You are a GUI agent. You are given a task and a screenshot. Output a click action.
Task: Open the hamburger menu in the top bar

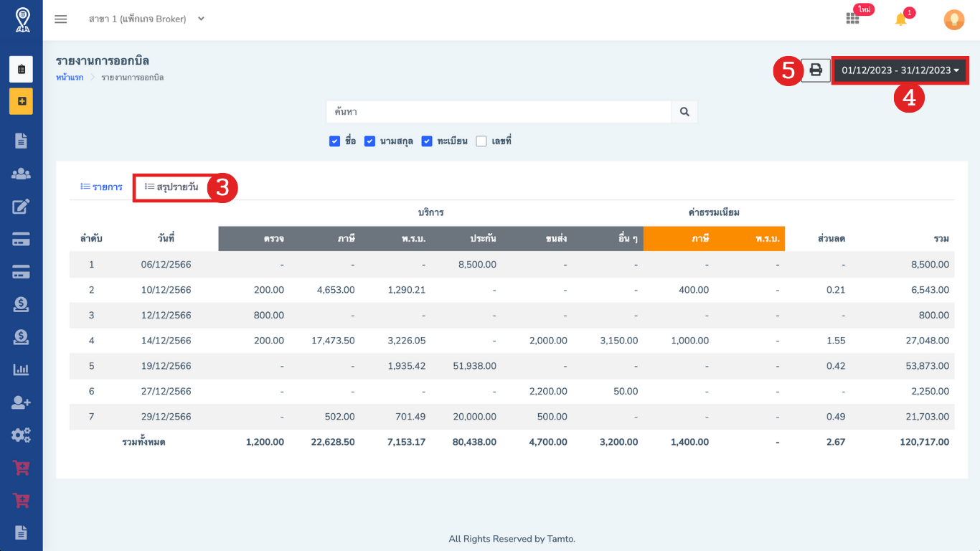coord(61,19)
